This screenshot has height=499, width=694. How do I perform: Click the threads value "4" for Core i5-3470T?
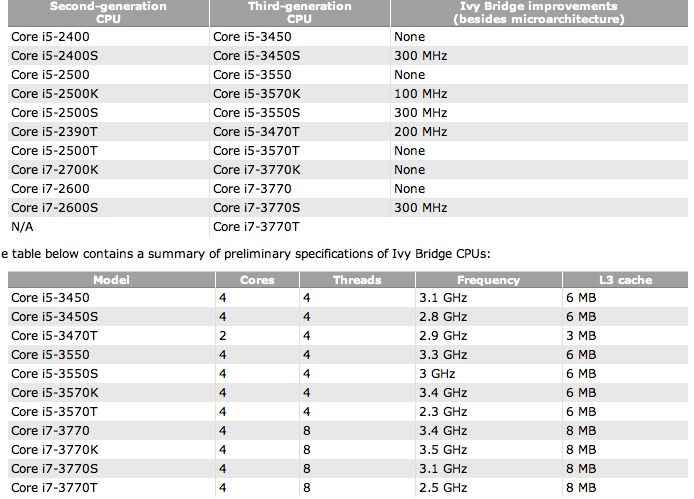point(307,336)
